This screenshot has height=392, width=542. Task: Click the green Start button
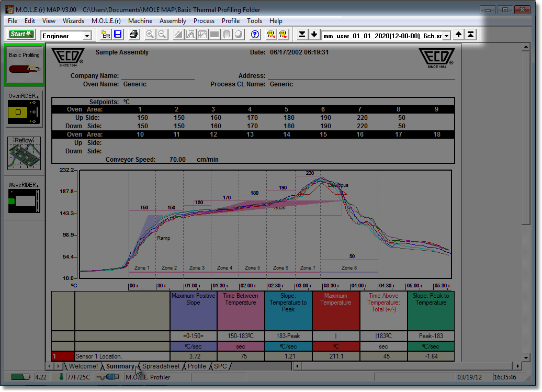click(21, 34)
